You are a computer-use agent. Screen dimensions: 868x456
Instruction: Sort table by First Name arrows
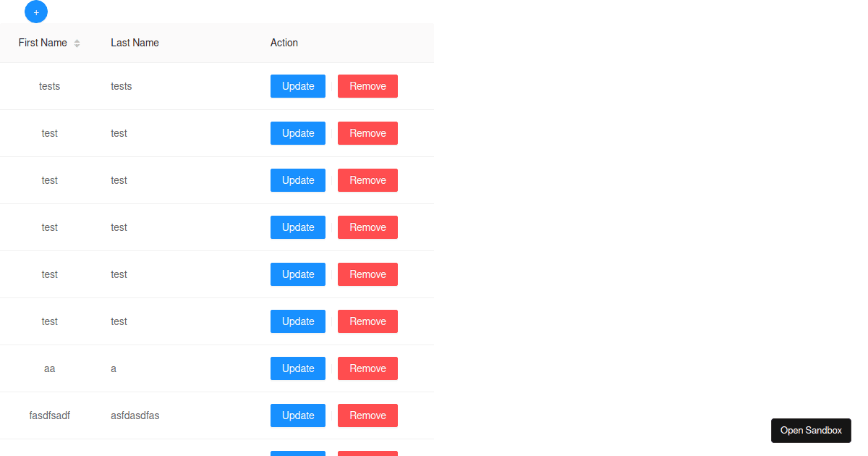tap(77, 43)
